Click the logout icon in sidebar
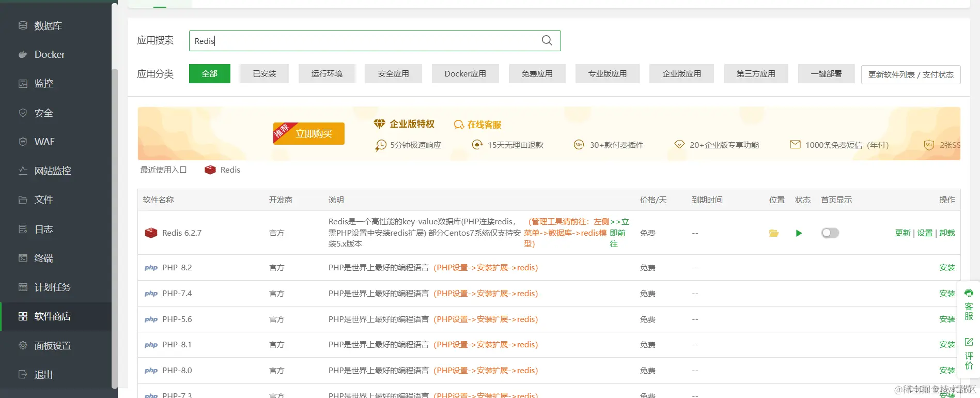The image size is (980, 398). (23, 374)
